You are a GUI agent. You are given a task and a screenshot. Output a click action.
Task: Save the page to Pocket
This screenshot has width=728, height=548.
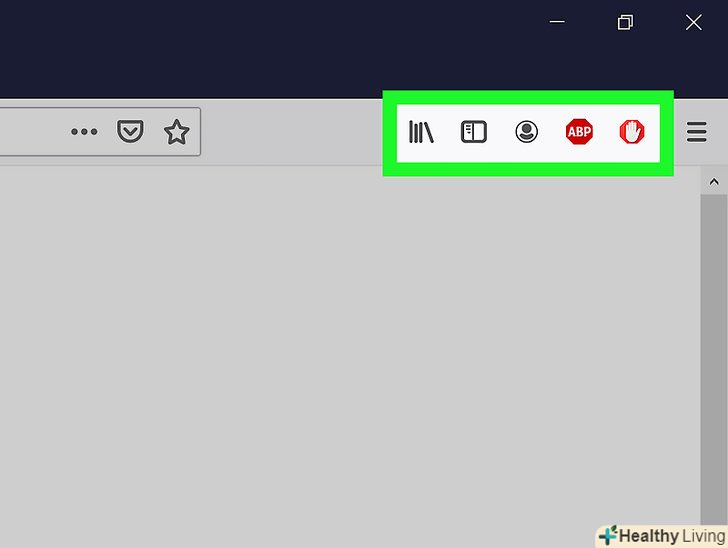(130, 131)
